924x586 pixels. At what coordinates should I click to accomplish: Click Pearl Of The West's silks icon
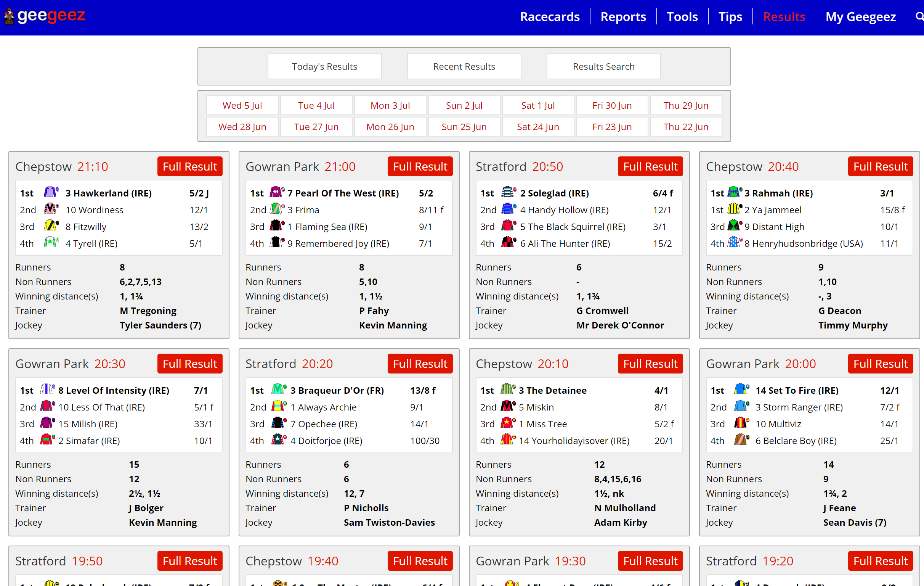pos(277,192)
